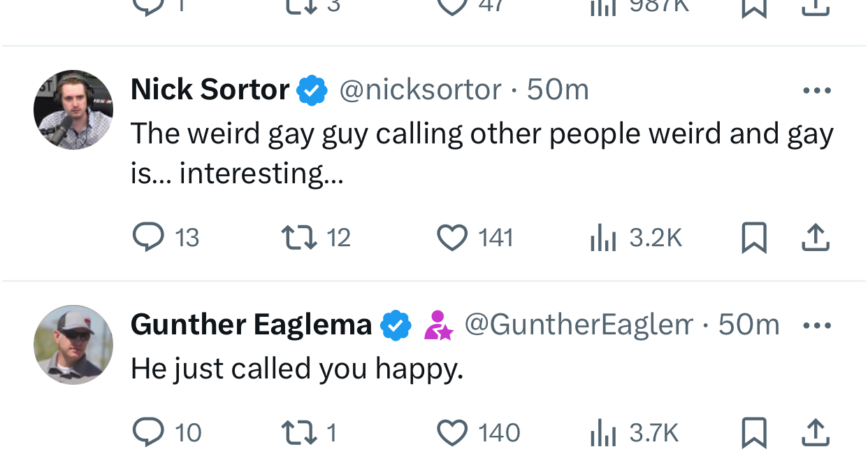The image size is (868, 475).
Task: Reply to Gunther Eagleman's tweet
Action: pos(148,433)
